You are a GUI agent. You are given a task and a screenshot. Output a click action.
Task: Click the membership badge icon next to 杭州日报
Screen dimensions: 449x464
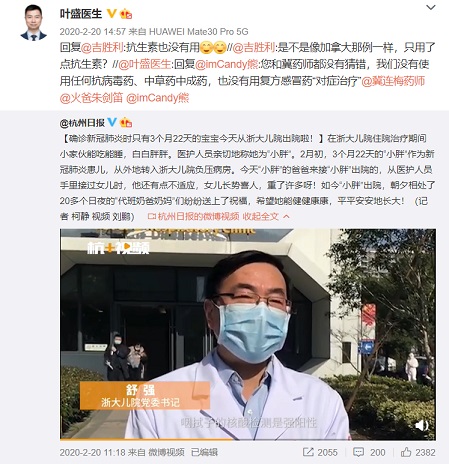click(x=126, y=123)
